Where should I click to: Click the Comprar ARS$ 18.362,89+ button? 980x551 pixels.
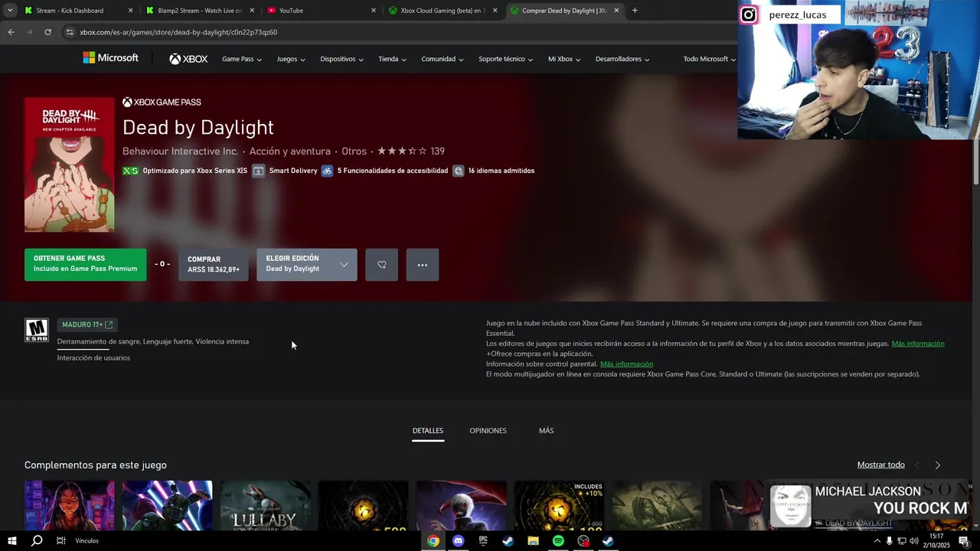[x=214, y=265]
